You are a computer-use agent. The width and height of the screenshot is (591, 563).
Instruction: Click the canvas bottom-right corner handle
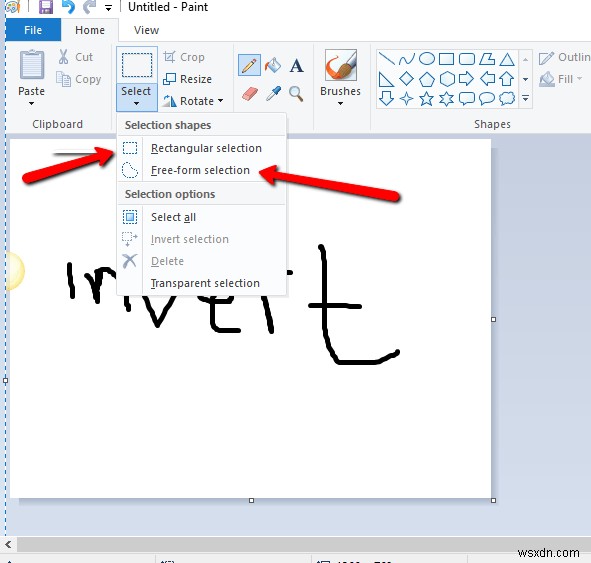tap(493, 500)
